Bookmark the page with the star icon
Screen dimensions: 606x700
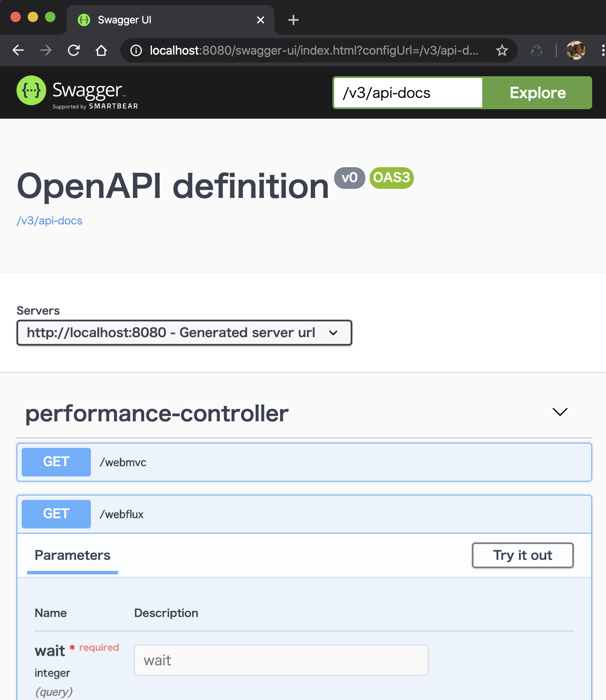coord(502,50)
